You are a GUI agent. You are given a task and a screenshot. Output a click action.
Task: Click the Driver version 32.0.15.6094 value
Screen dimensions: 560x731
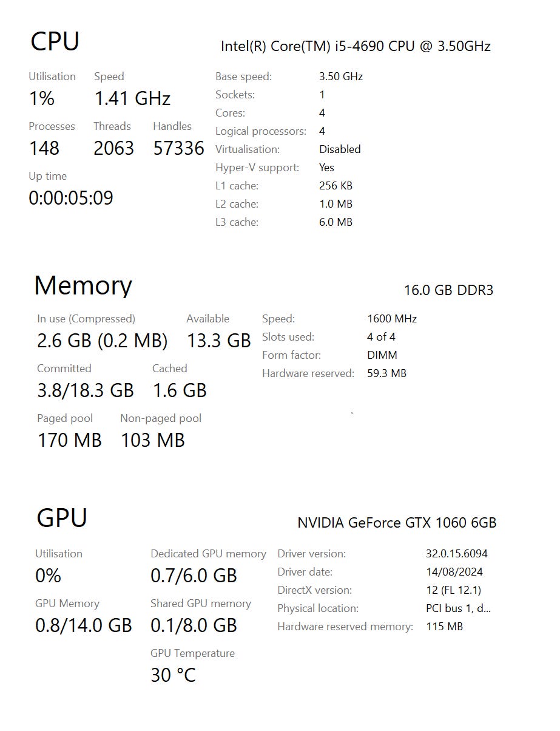coord(457,554)
